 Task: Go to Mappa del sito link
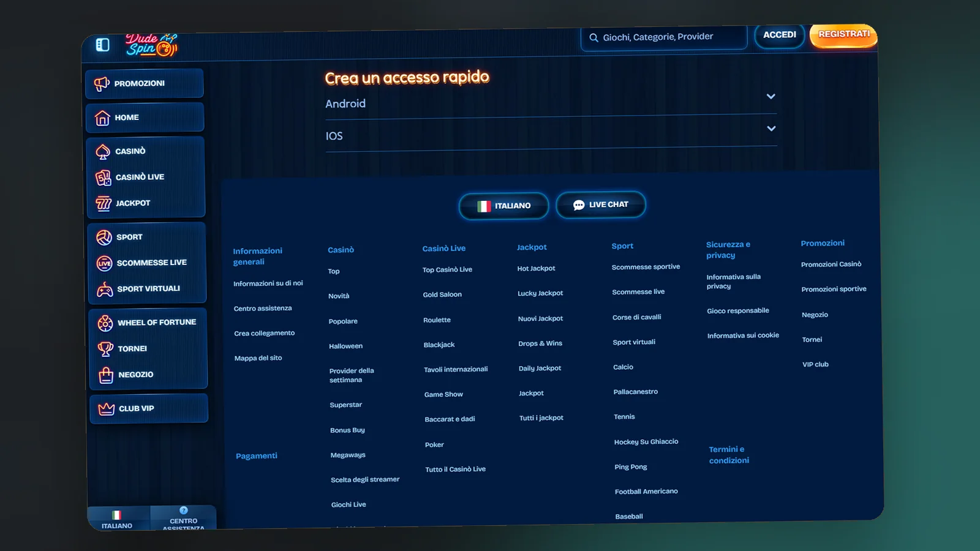[x=258, y=358]
